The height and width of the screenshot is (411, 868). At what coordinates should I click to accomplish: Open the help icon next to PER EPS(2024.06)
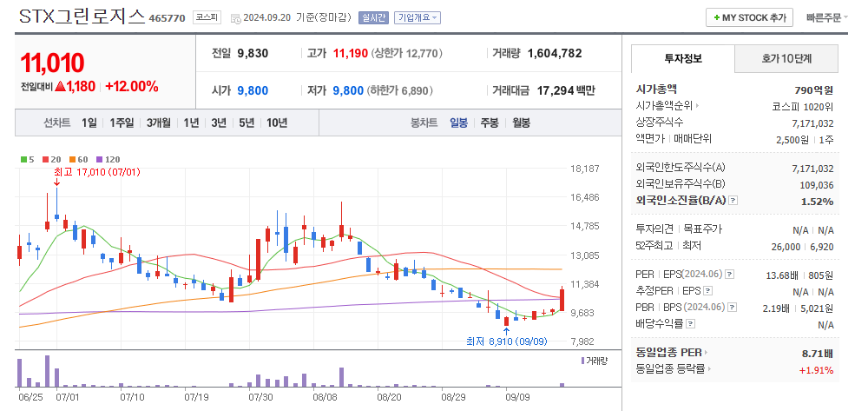click(730, 275)
